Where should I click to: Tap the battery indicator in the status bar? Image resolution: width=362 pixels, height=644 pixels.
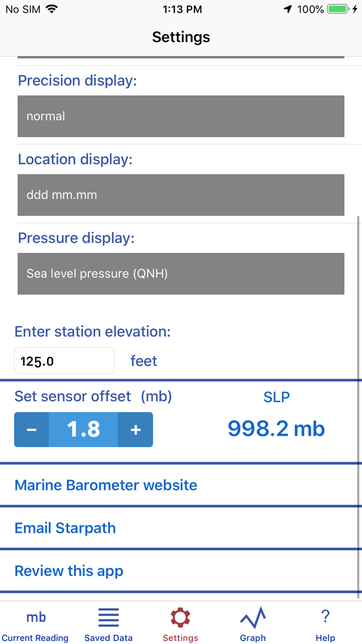coord(337,8)
